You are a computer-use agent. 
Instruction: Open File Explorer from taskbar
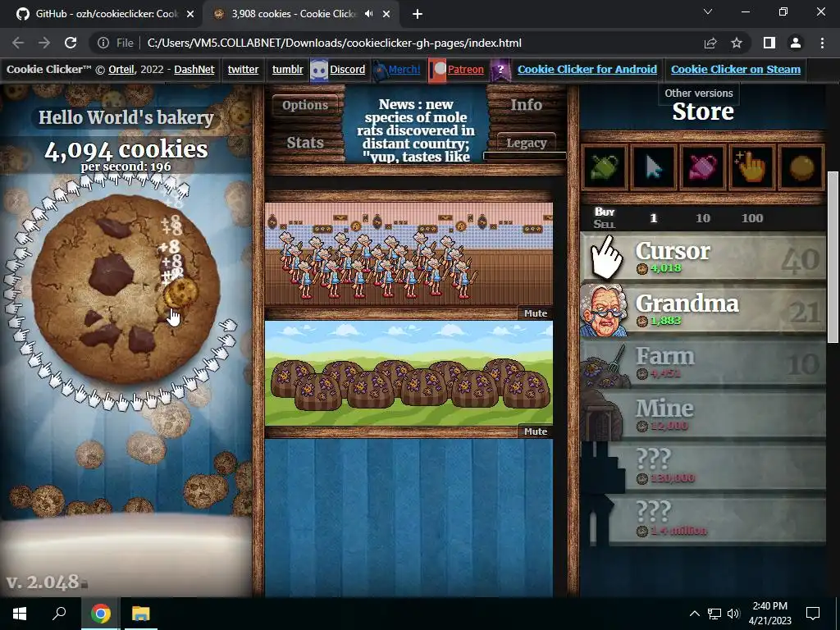click(141, 614)
